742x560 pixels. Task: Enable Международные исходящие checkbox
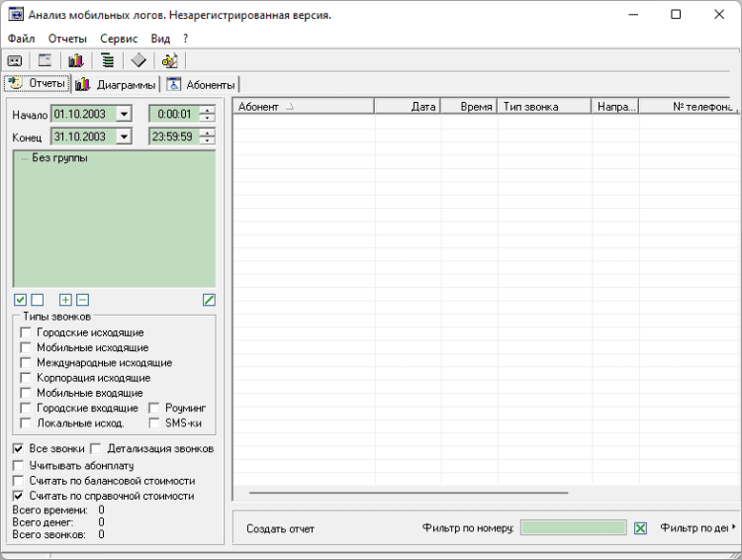coord(26,362)
